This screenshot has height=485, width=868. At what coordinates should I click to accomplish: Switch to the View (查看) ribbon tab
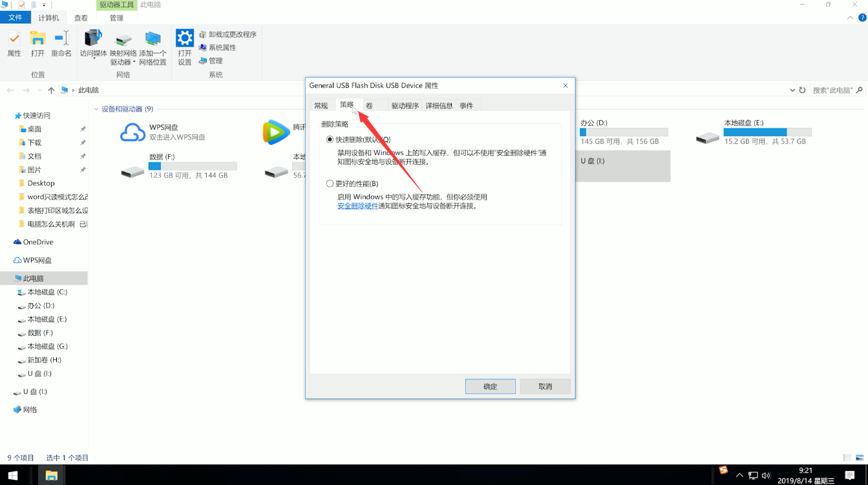[x=81, y=18]
